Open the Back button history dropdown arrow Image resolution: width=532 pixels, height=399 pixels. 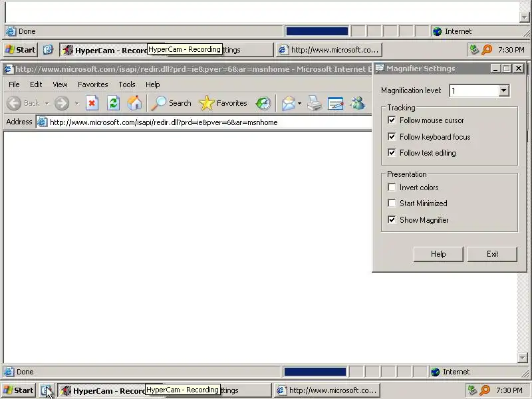(47, 103)
